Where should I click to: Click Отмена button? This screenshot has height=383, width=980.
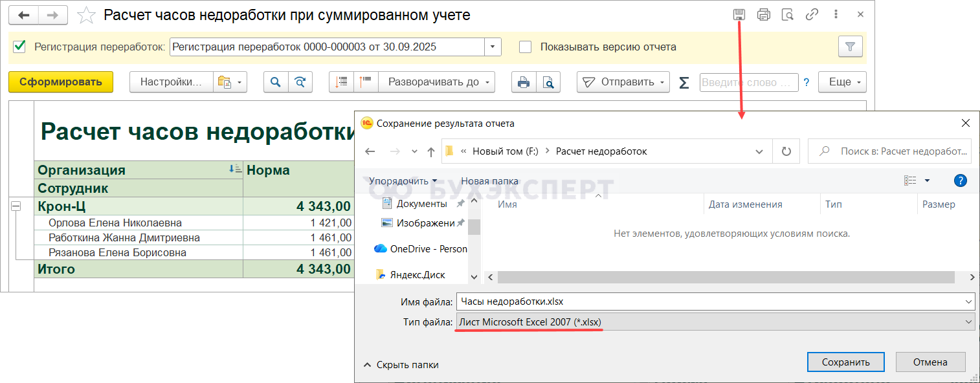pos(930,362)
